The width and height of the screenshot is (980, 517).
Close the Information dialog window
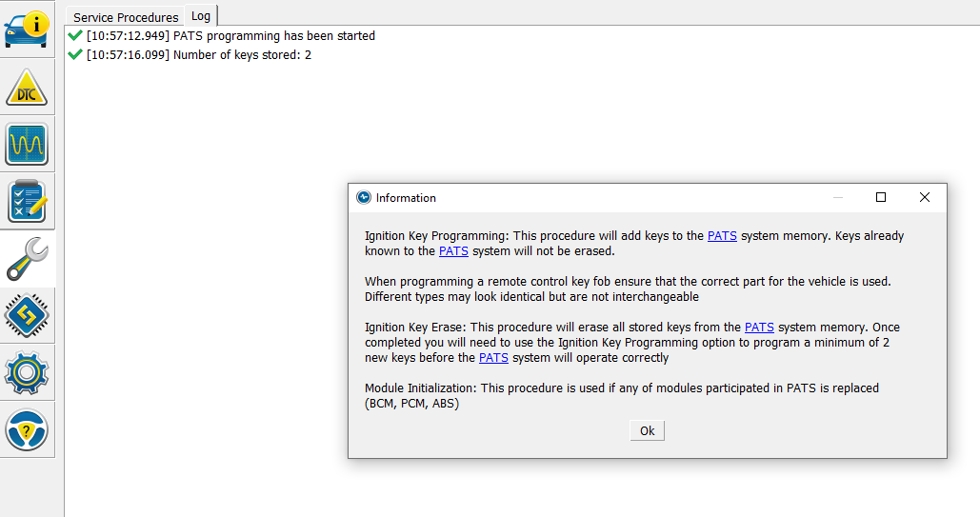pyautogui.click(x=924, y=197)
